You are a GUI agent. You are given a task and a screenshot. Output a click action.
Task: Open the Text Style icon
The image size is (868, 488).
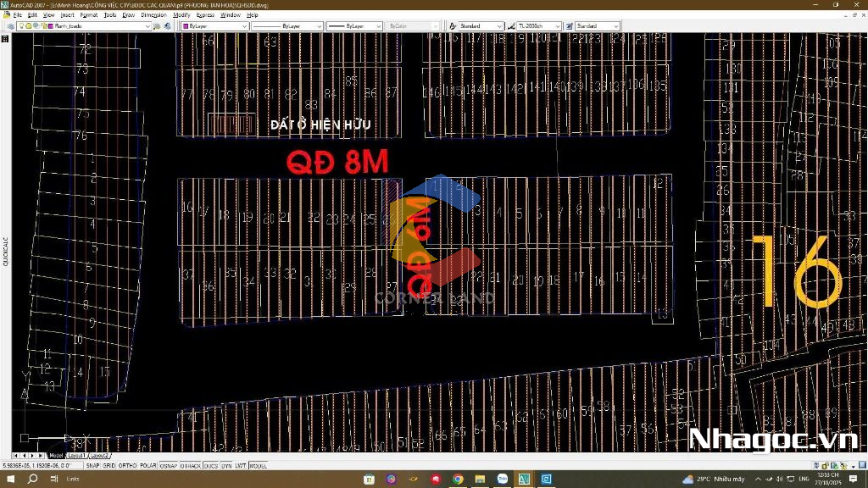[x=453, y=26]
